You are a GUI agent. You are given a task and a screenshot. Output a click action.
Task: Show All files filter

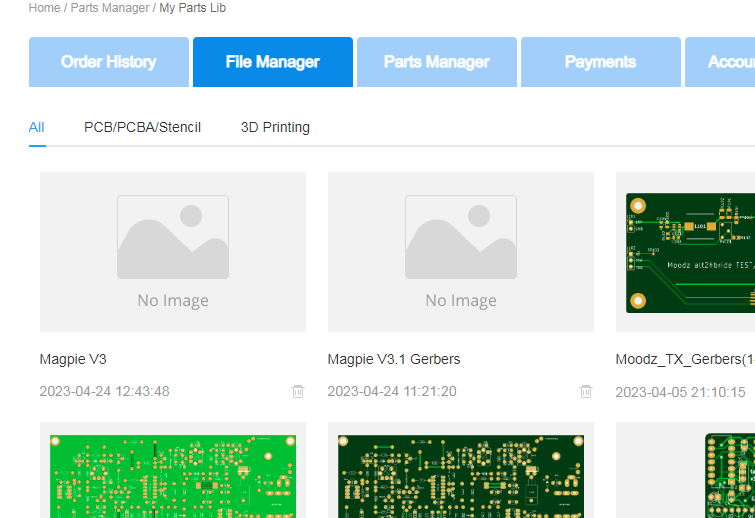click(37, 128)
